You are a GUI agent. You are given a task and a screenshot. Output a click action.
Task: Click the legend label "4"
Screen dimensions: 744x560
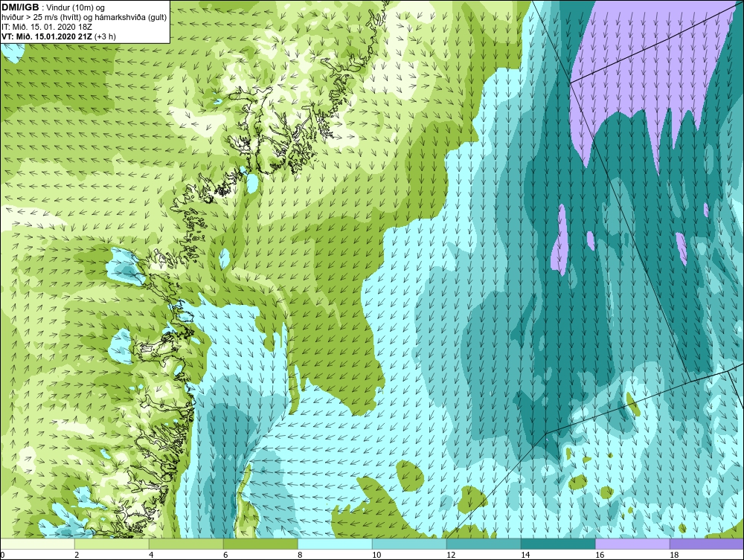point(151,555)
